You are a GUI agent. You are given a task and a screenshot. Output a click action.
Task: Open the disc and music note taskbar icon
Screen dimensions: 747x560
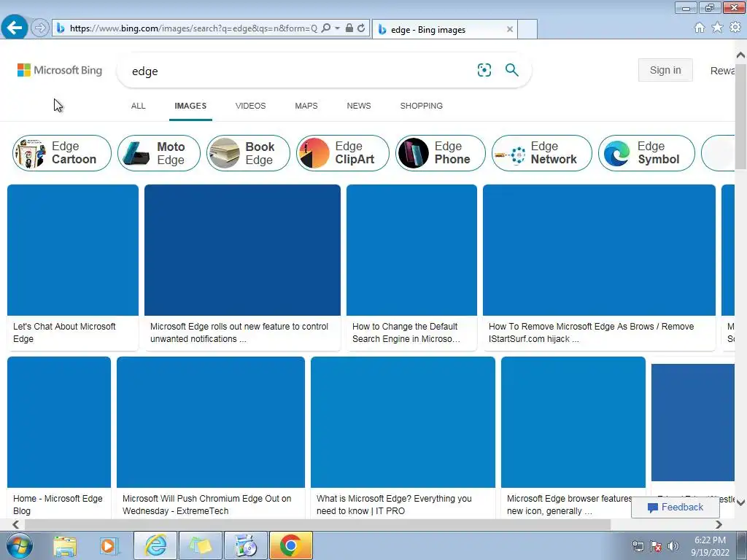[246, 545]
